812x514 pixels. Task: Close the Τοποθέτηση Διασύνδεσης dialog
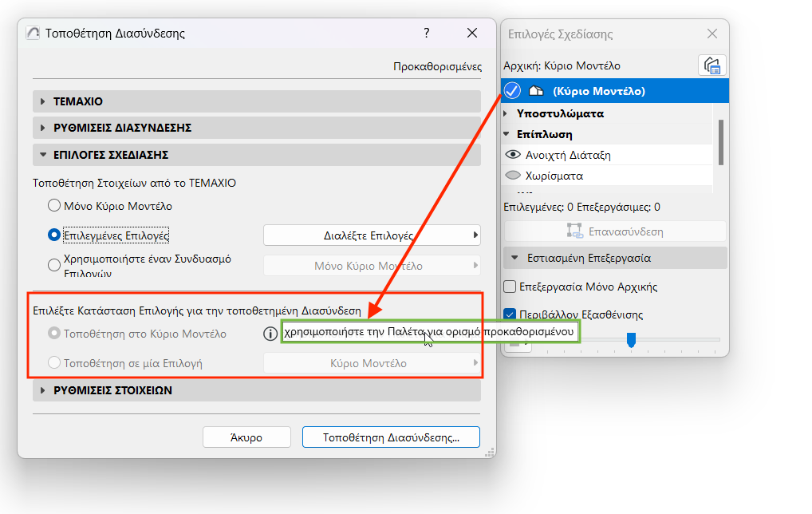(471, 34)
